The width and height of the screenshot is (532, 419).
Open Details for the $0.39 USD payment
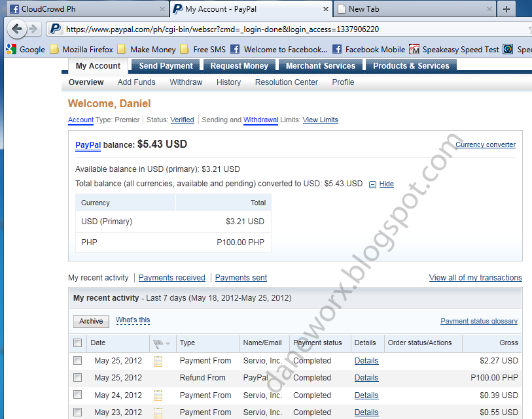coord(366,395)
